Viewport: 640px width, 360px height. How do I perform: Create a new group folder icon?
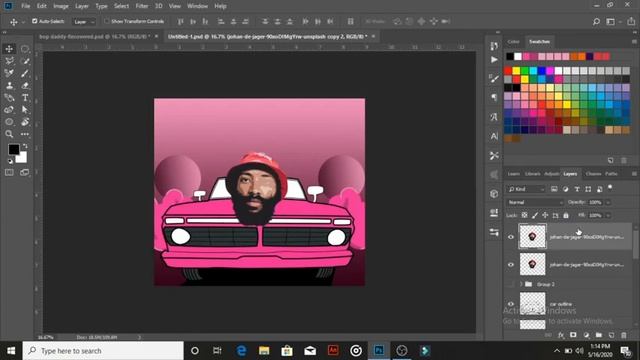point(599,335)
